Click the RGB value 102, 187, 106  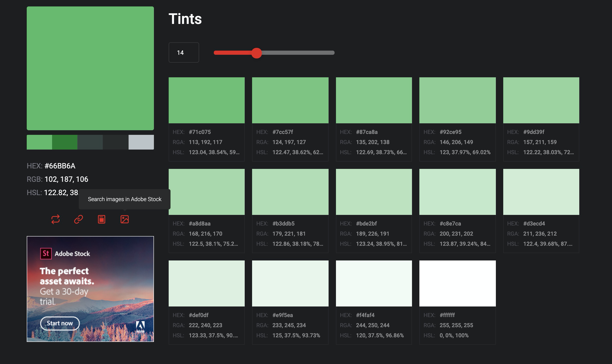pos(66,179)
